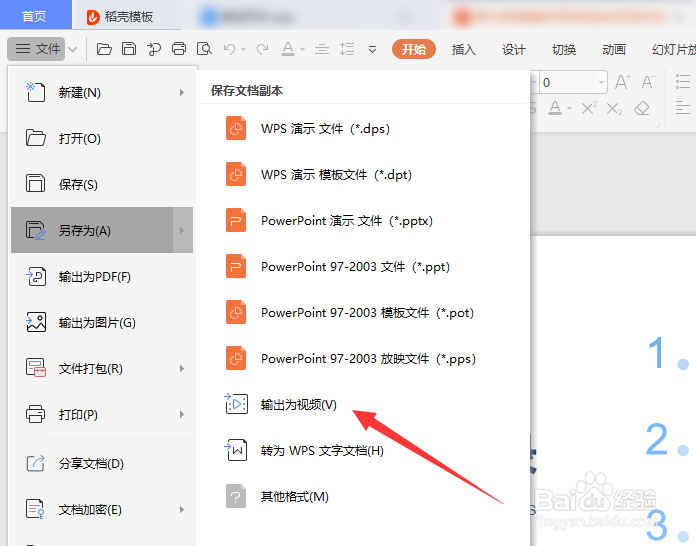Image resolution: width=696 pixels, height=546 pixels.
Task: Open the 稻壳模板 tab
Action: point(120,17)
